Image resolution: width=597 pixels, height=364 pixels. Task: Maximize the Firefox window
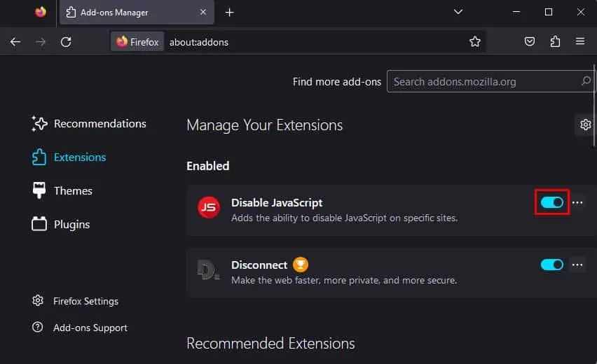click(549, 12)
